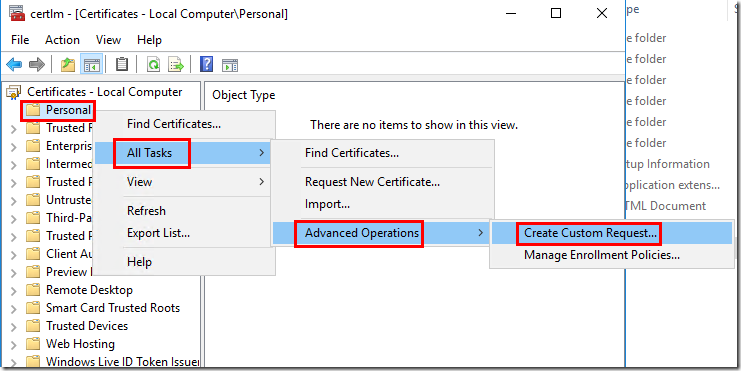
Task: Click the Back arrow toolbar icon
Action: pos(14,64)
